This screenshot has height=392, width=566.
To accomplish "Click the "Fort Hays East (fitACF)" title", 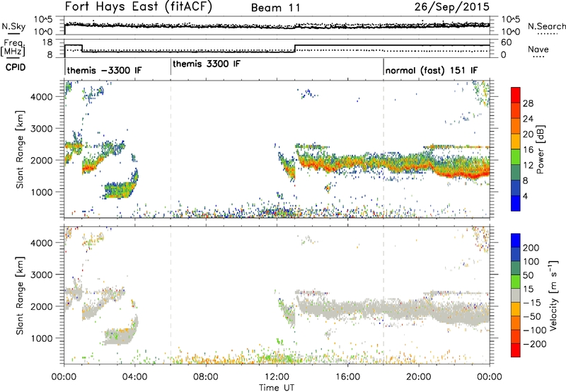I will point(138,6).
